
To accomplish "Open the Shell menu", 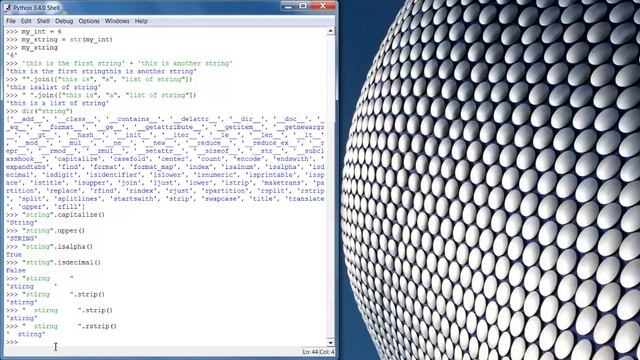I will pyautogui.click(x=43, y=21).
